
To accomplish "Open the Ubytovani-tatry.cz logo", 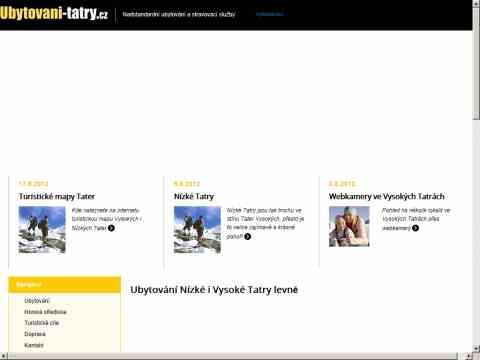I will click(x=54, y=14).
